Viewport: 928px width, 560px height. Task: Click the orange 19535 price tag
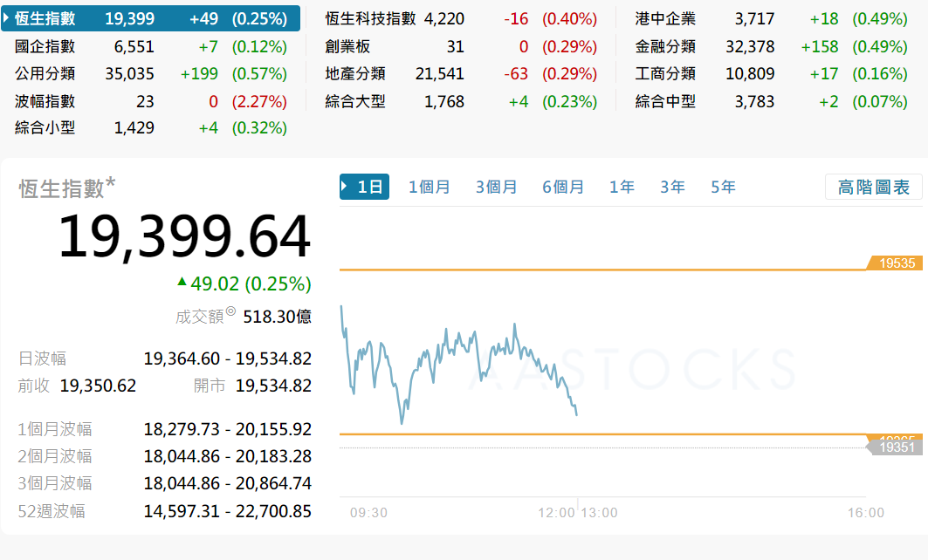coord(897,263)
